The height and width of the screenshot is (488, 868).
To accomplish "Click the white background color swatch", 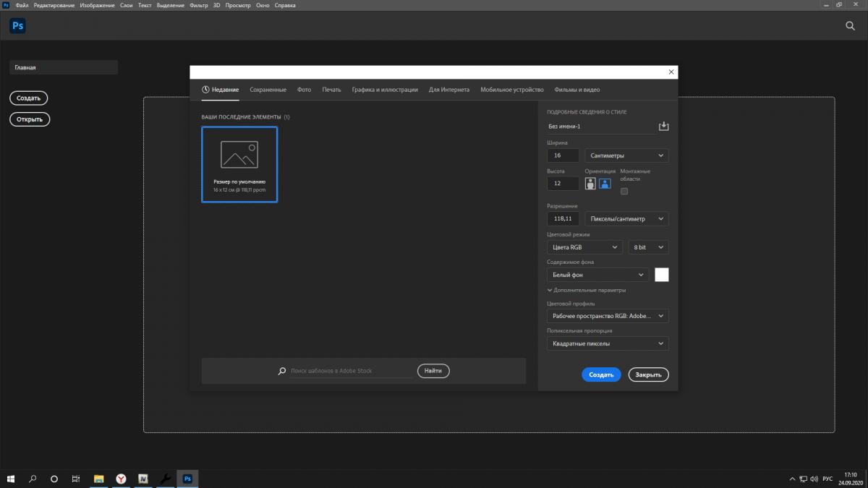I will click(x=662, y=275).
